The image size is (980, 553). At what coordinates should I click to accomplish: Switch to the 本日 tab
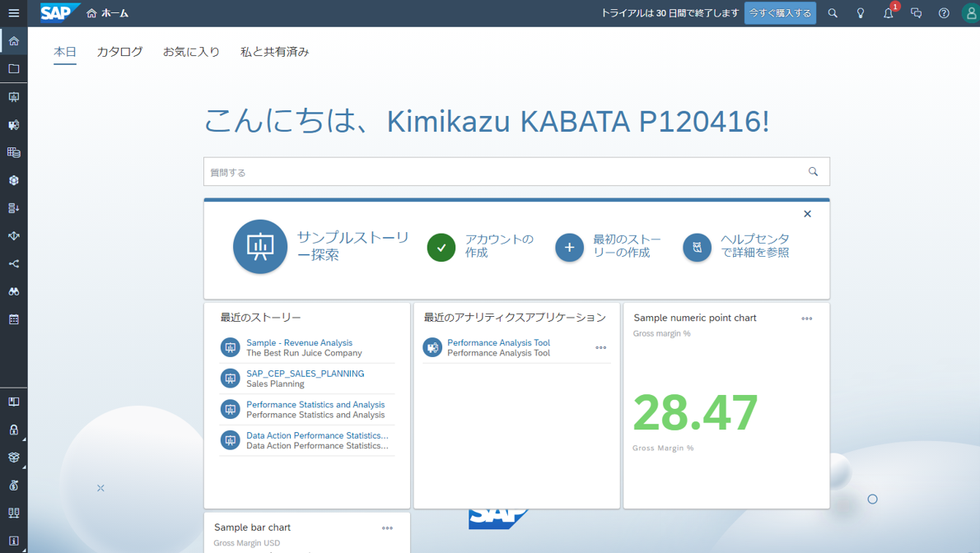pos(65,52)
